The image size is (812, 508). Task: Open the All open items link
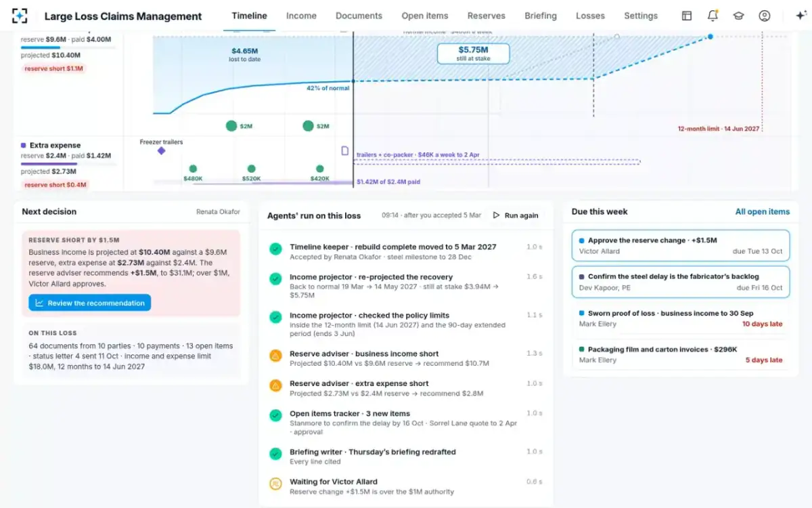[763, 212]
